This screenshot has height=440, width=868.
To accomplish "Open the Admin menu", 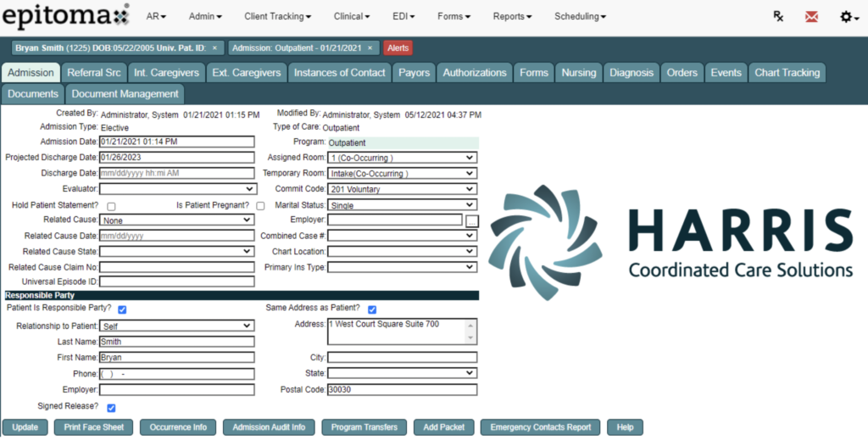I will (x=205, y=17).
